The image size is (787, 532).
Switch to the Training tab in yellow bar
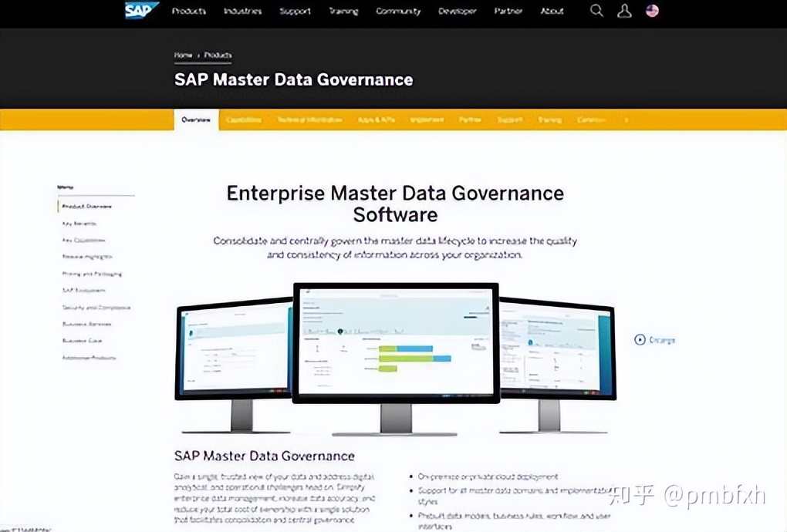[549, 120]
